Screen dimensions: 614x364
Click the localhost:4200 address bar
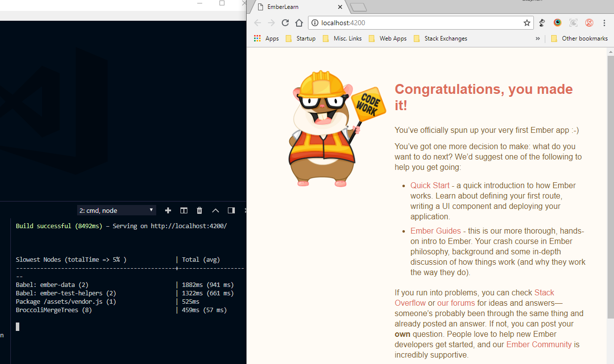point(420,23)
